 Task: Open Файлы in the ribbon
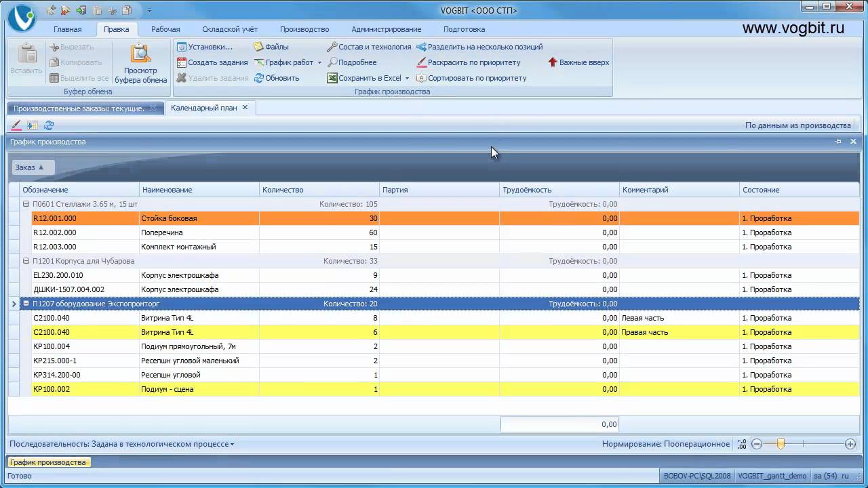point(271,47)
